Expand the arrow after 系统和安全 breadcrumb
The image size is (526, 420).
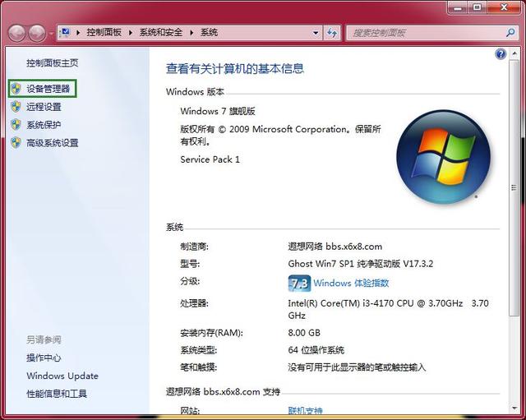pos(191,33)
